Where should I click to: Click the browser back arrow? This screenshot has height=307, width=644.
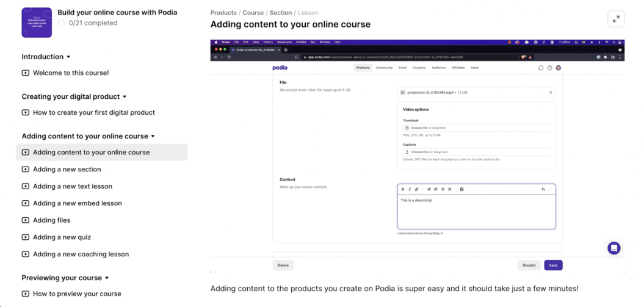click(x=215, y=57)
